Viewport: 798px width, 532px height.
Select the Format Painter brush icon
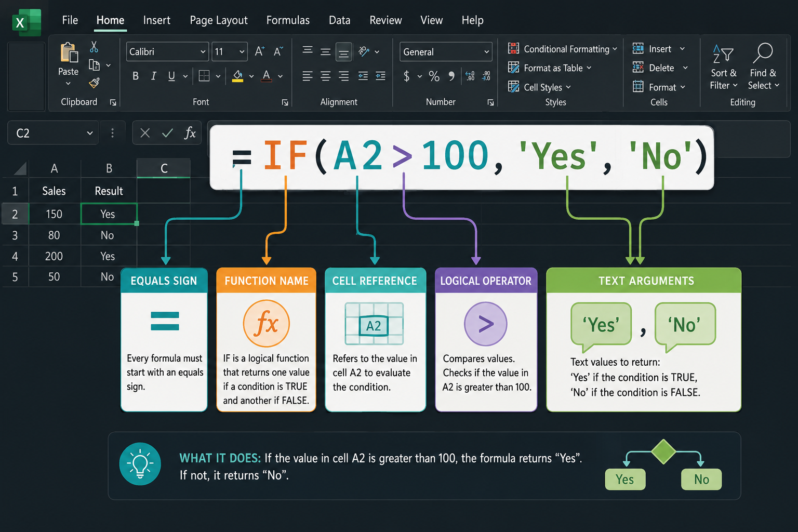tap(94, 83)
